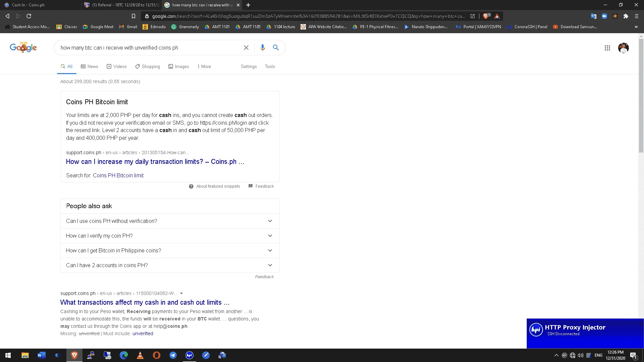Clear the search query with X
Image resolution: width=644 pixels, height=362 pixels.
coord(246,48)
